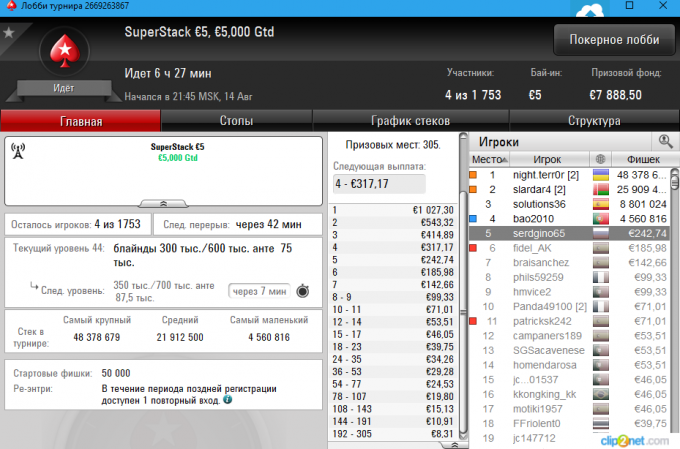
Task: Click kkongking_kk's Brazil flag icon
Action: point(601,394)
